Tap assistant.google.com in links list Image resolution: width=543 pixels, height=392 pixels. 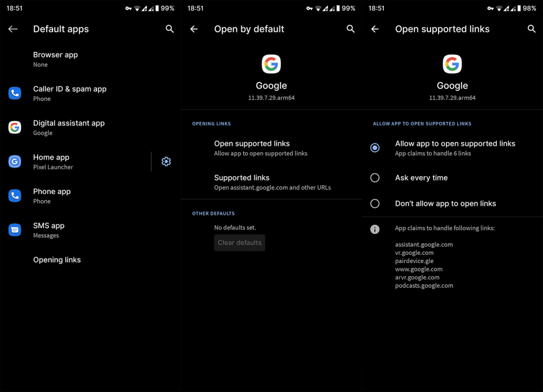click(x=424, y=245)
